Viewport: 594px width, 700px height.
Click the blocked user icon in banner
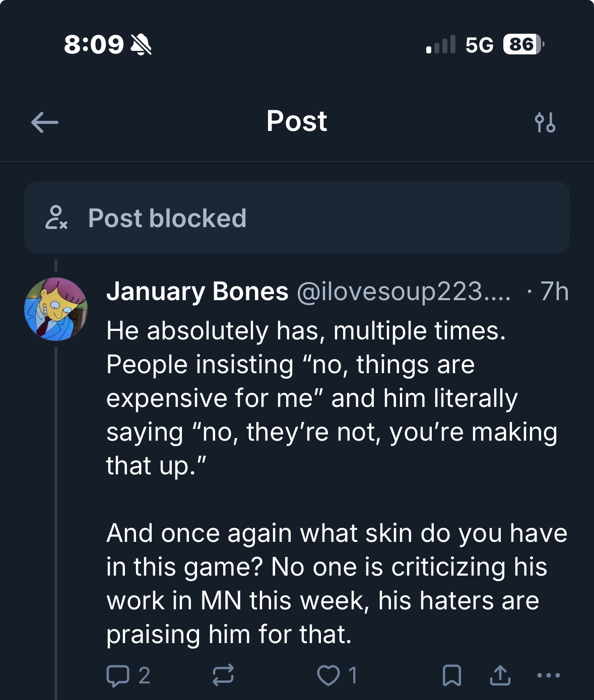tap(56, 218)
